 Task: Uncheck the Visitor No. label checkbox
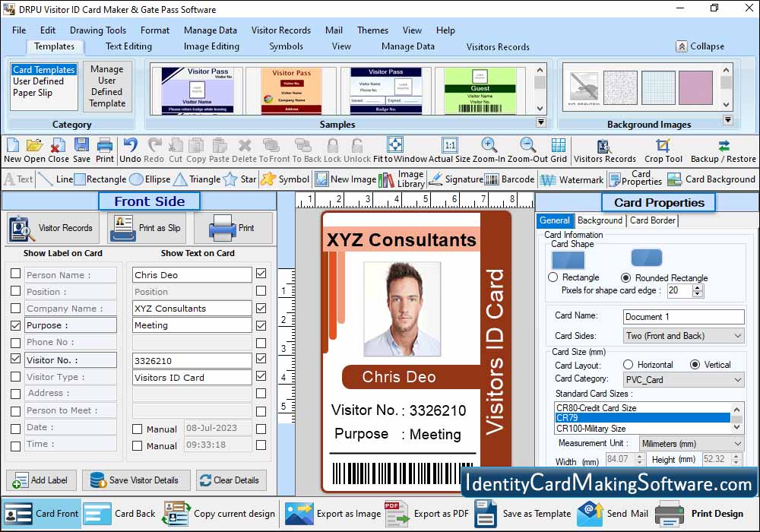15,359
